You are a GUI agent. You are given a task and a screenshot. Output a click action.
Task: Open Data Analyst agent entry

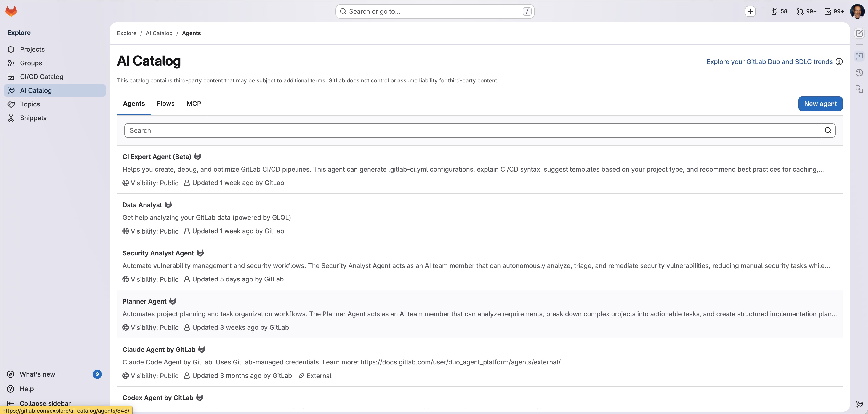coord(142,205)
